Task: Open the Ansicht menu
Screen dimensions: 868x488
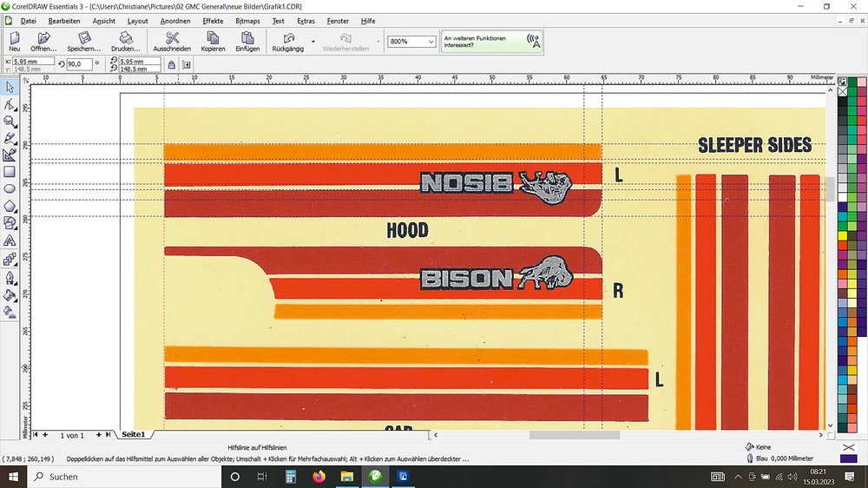Action: (104, 21)
